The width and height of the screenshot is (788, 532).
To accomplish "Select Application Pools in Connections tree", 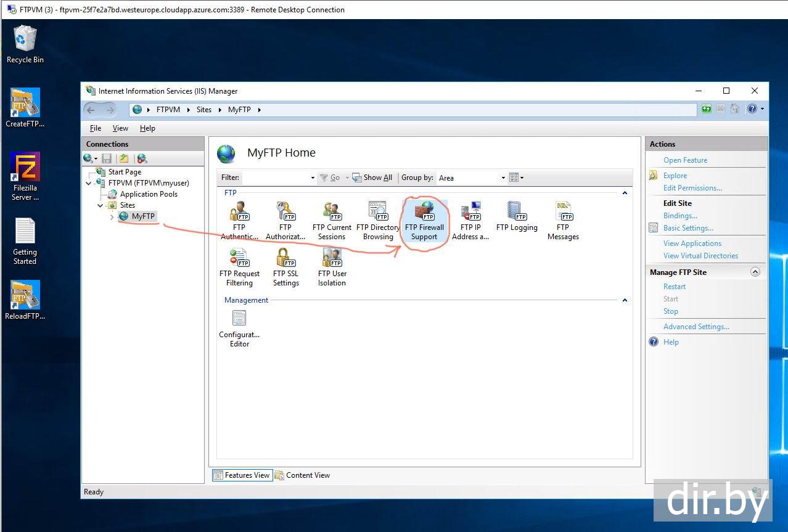I will 149,194.
